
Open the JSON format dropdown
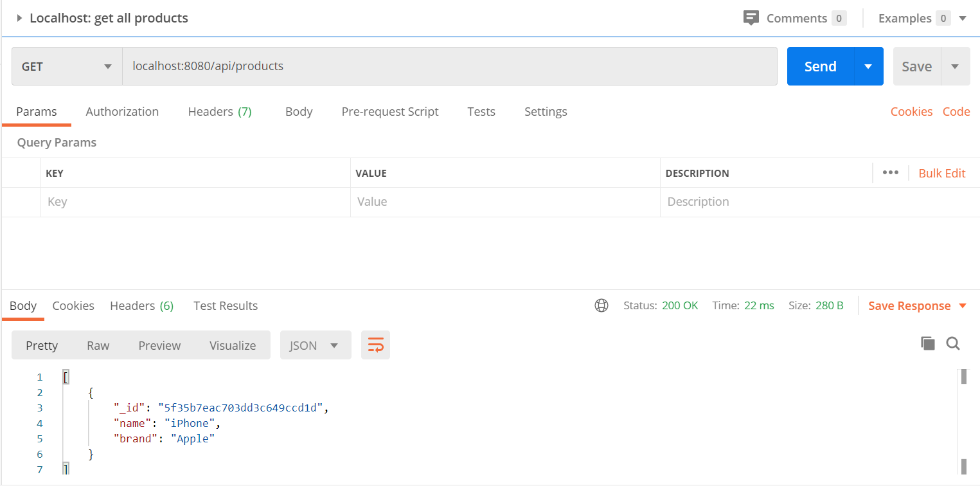316,345
